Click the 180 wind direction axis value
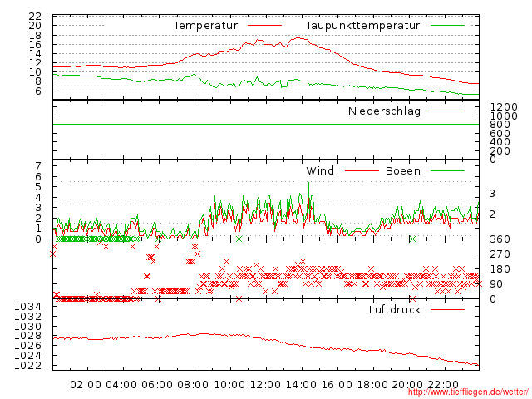The height and width of the screenshot is (399, 532). [500, 269]
